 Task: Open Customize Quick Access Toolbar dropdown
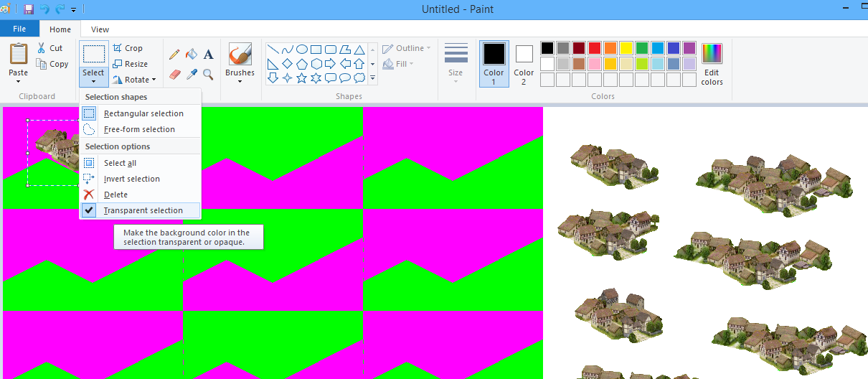(x=73, y=10)
